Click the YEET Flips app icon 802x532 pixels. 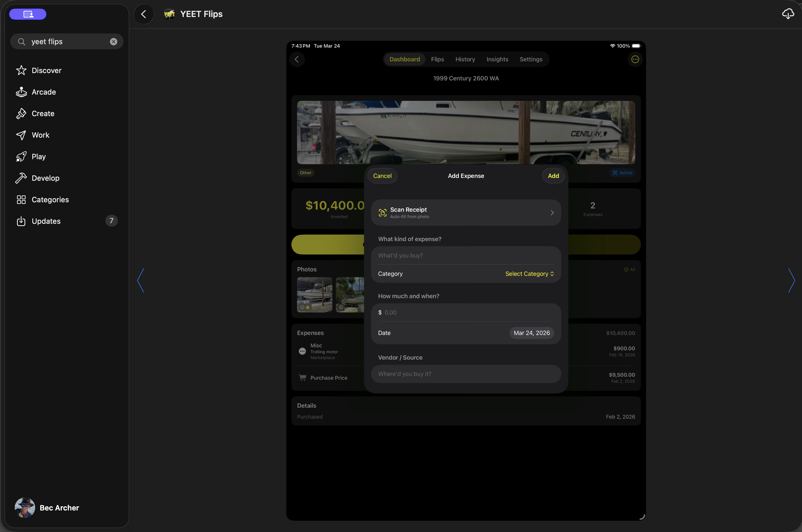[169, 14]
